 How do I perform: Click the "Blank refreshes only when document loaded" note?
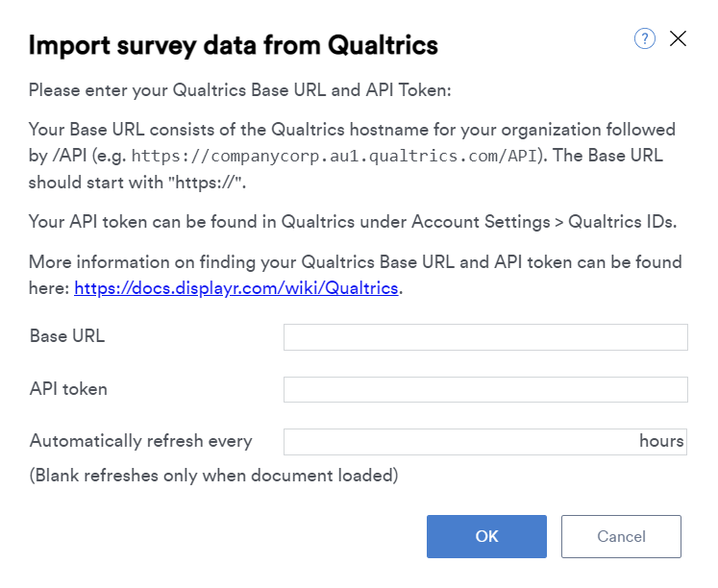(x=213, y=476)
